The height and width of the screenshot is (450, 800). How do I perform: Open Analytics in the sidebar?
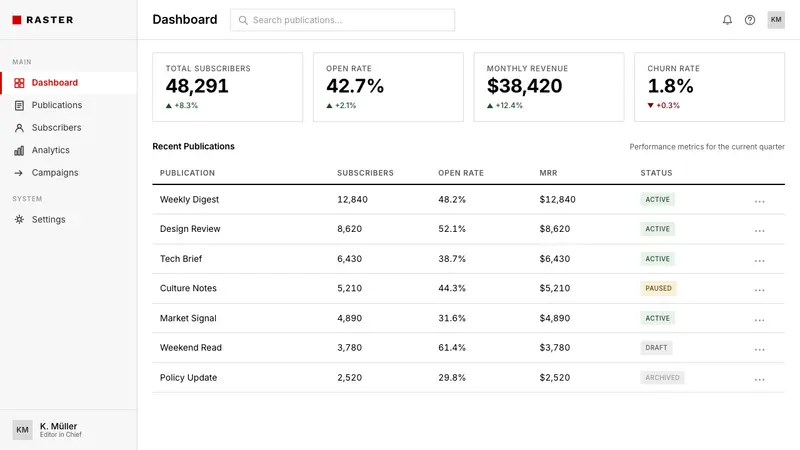[x=68, y=150]
